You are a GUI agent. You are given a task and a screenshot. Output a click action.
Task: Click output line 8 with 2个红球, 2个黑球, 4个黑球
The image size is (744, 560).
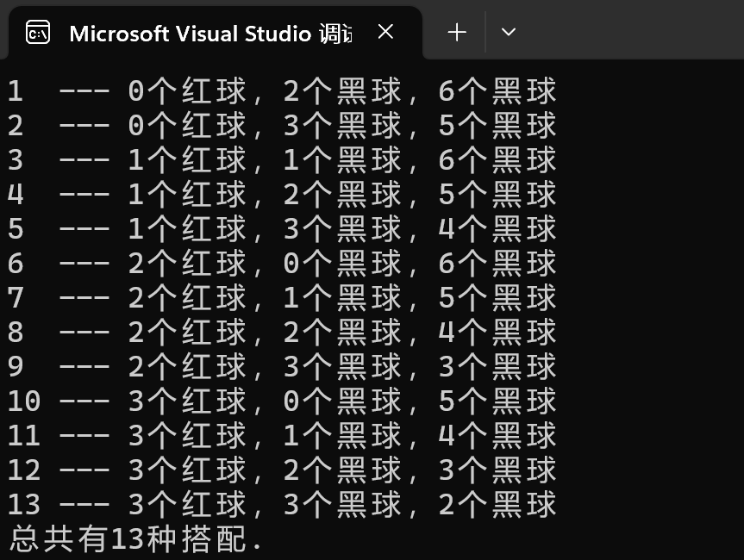point(282,332)
